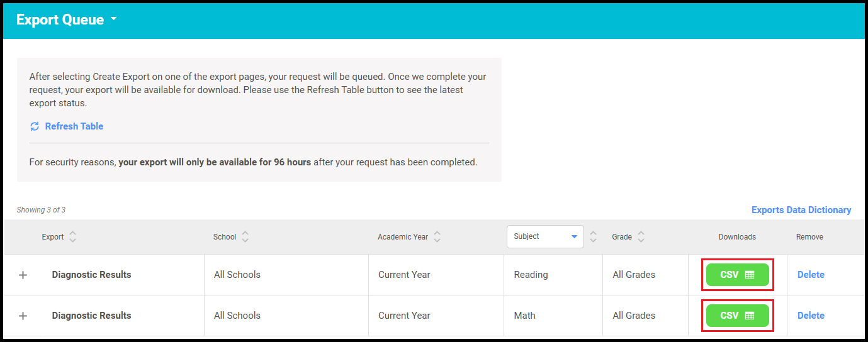Open the Exports Data Dictionary link
Image resolution: width=868 pixels, height=342 pixels.
pyautogui.click(x=801, y=210)
